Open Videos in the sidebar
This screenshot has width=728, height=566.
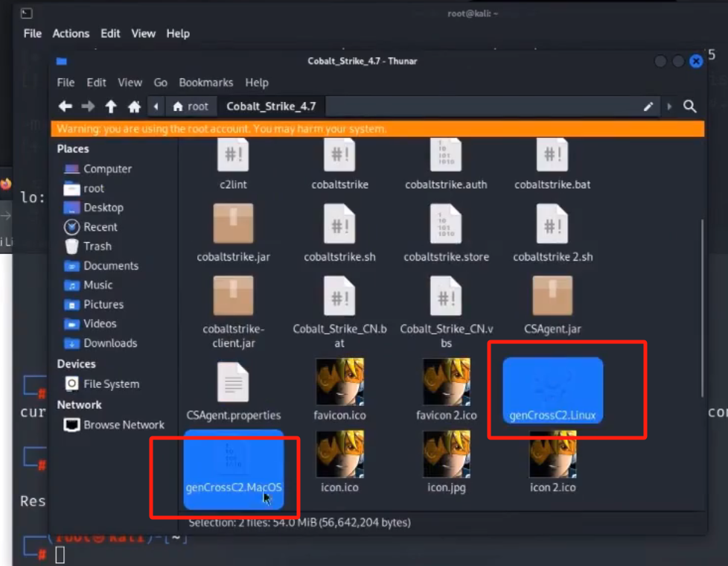[x=89, y=323]
